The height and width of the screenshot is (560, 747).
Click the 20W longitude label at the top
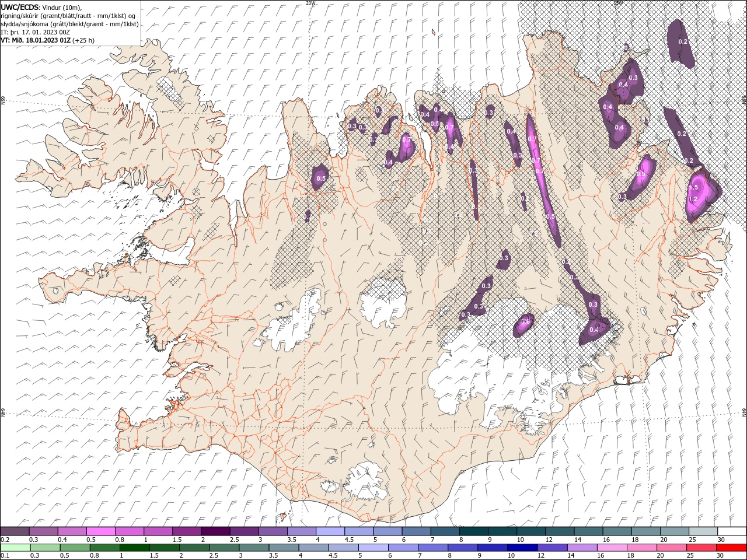tap(310, 3)
